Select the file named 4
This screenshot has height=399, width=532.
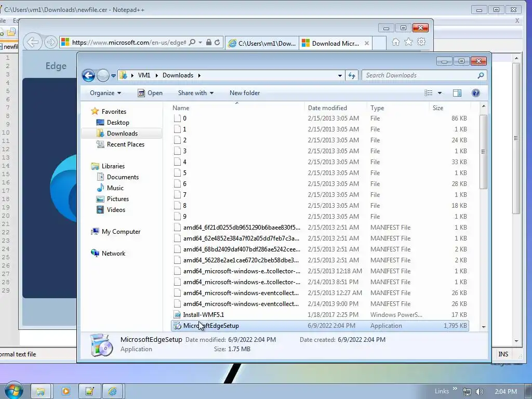[320, 162]
